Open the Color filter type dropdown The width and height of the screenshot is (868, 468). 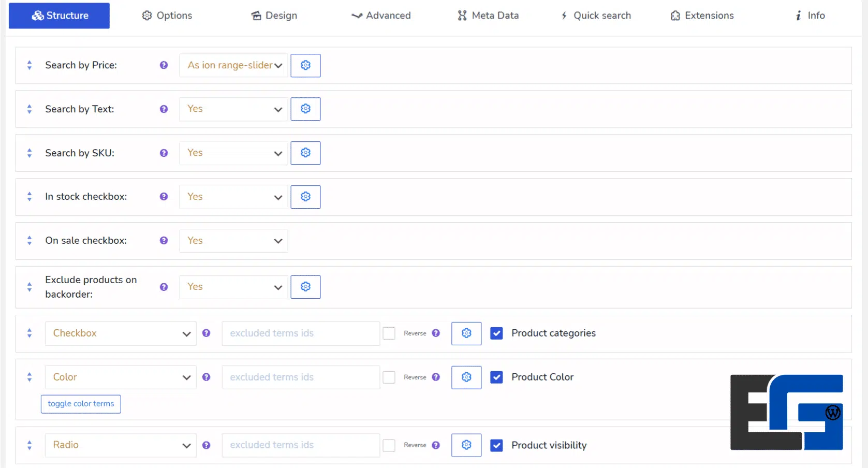point(120,377)
